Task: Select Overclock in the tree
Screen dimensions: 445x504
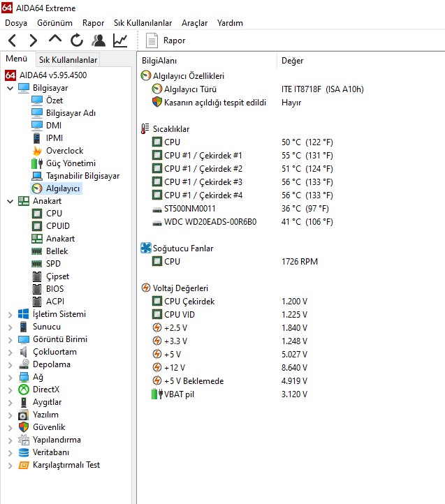Action: (64, 151)
